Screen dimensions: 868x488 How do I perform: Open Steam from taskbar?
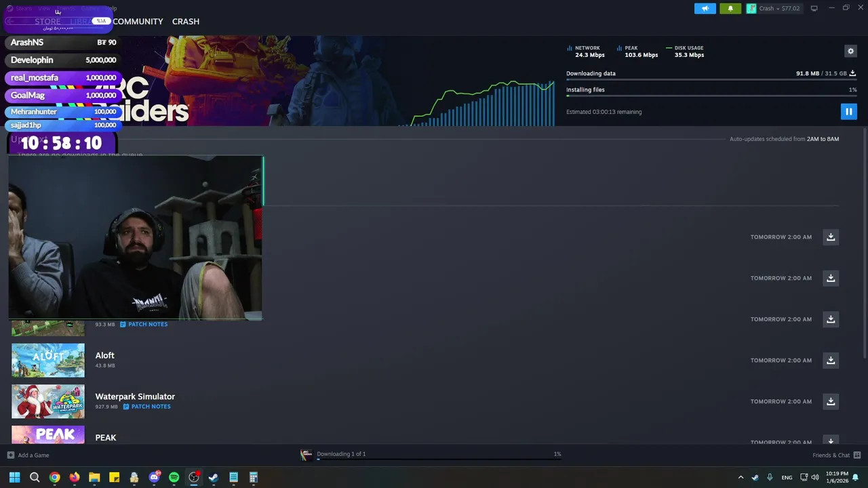(x=214, y=478)
